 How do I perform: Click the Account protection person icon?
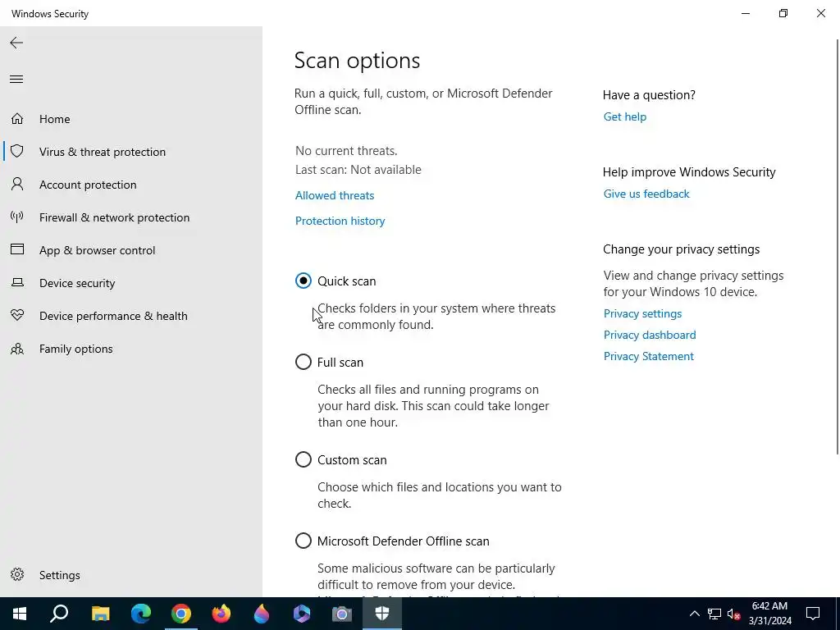click(17, 185)
